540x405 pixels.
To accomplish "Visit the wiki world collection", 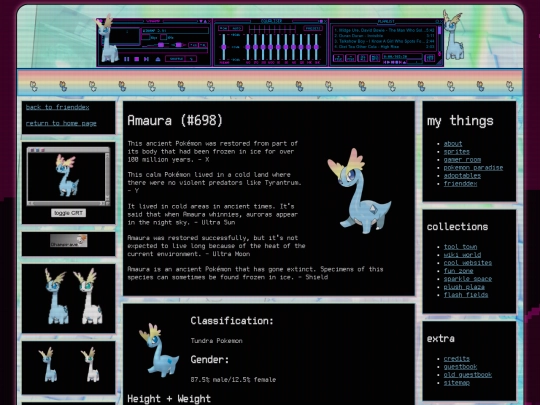I will [x=462, y=255].
